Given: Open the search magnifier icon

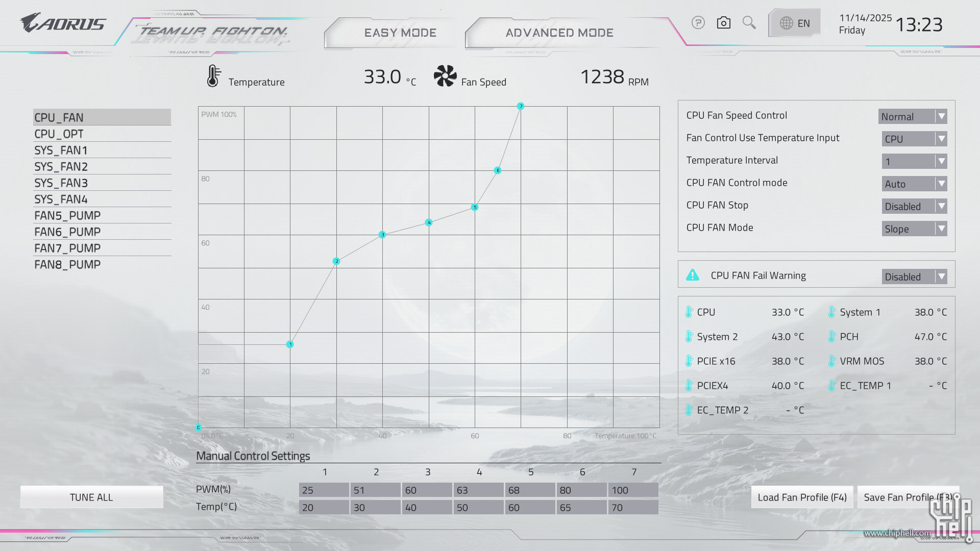Looking at the screenshot, I should pyautogui.click(x=749, y=22).
